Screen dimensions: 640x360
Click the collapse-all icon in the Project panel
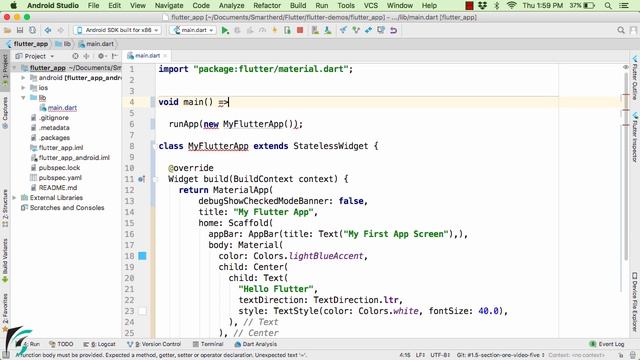click(x=87, y=56)
